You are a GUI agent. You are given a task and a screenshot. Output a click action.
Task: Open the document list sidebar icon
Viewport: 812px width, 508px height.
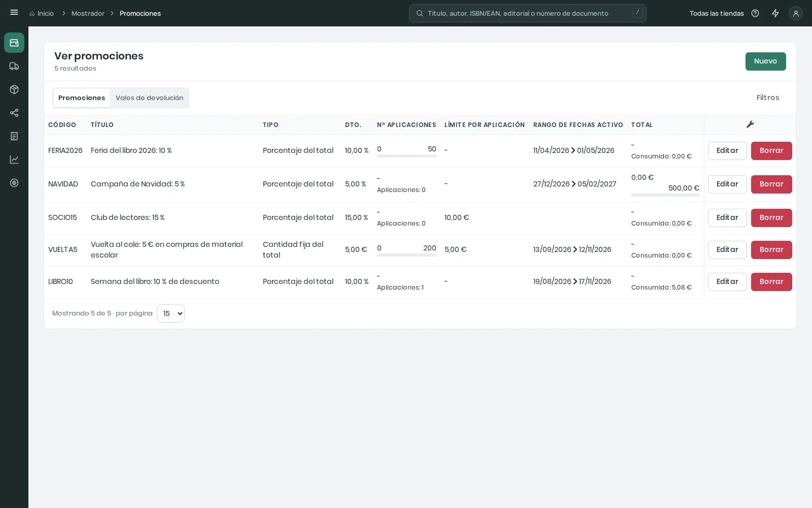click(x=14, y=136)
